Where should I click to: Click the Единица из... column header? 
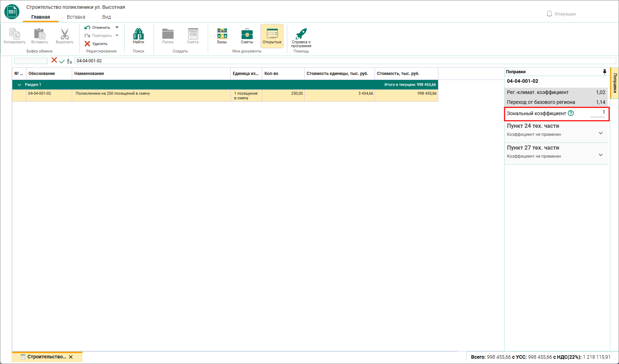click(x=246, y=74)
